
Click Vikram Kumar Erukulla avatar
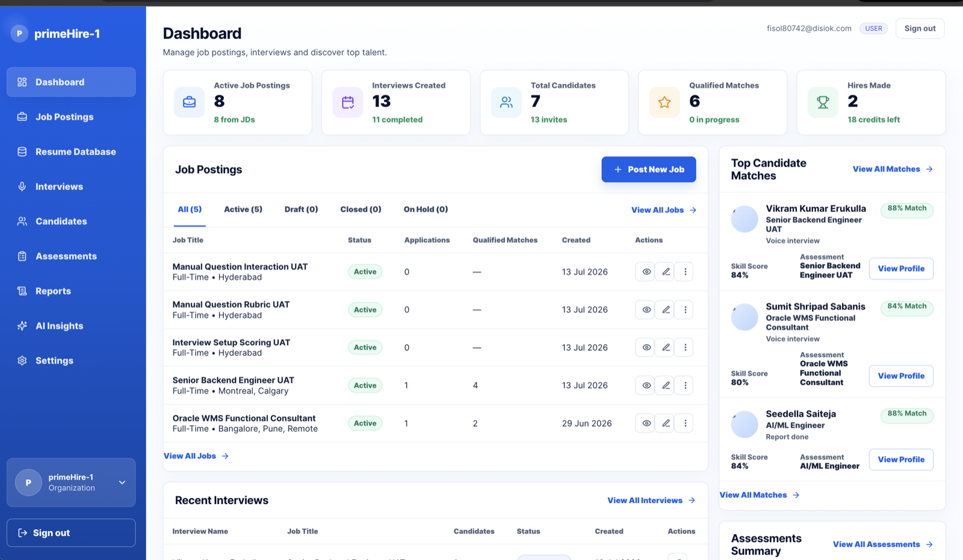(x=745, y=219)
